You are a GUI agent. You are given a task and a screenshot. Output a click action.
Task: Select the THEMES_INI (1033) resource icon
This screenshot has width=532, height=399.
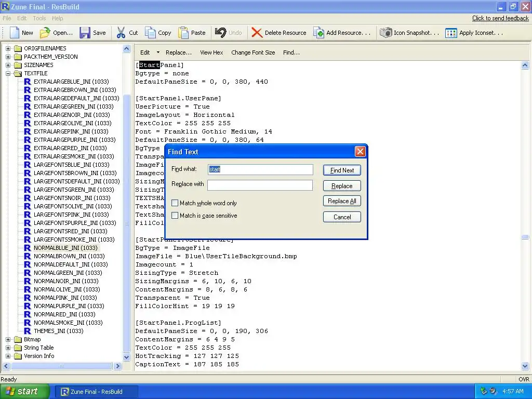tap(28, 331)
